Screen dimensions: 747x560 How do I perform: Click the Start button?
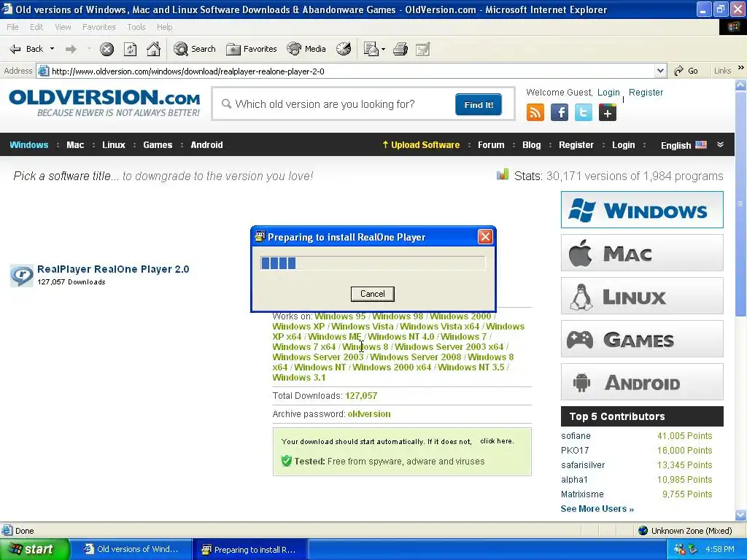click(35, 549)
